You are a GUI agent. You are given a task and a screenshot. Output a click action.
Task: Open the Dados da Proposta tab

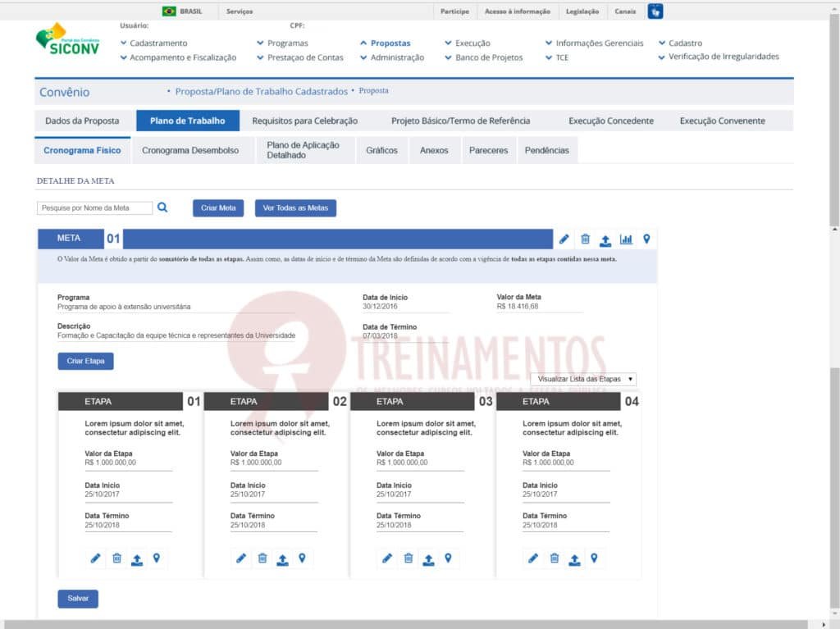(82, 121)
